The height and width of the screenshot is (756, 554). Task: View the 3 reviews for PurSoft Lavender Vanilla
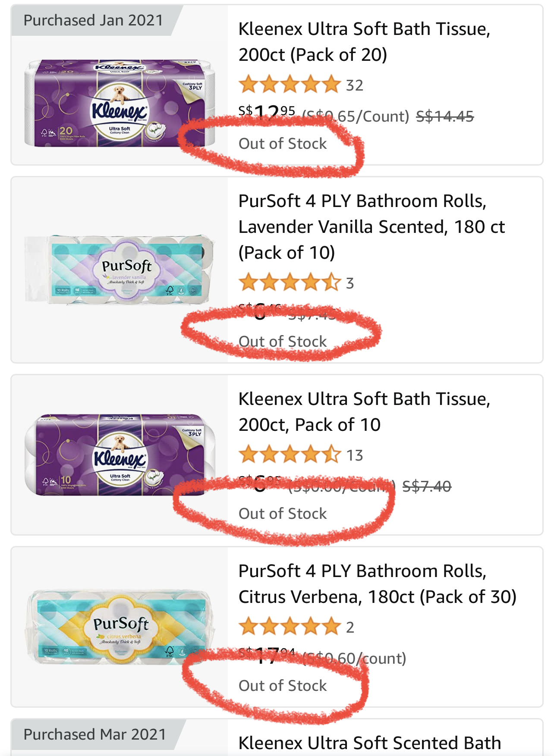point(350,283)
